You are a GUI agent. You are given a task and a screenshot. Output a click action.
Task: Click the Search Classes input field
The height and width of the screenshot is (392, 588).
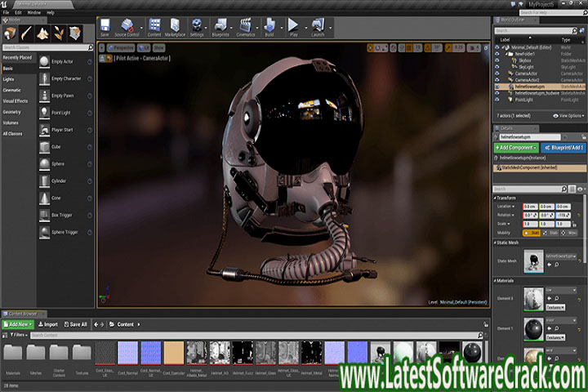coord(45,48)
